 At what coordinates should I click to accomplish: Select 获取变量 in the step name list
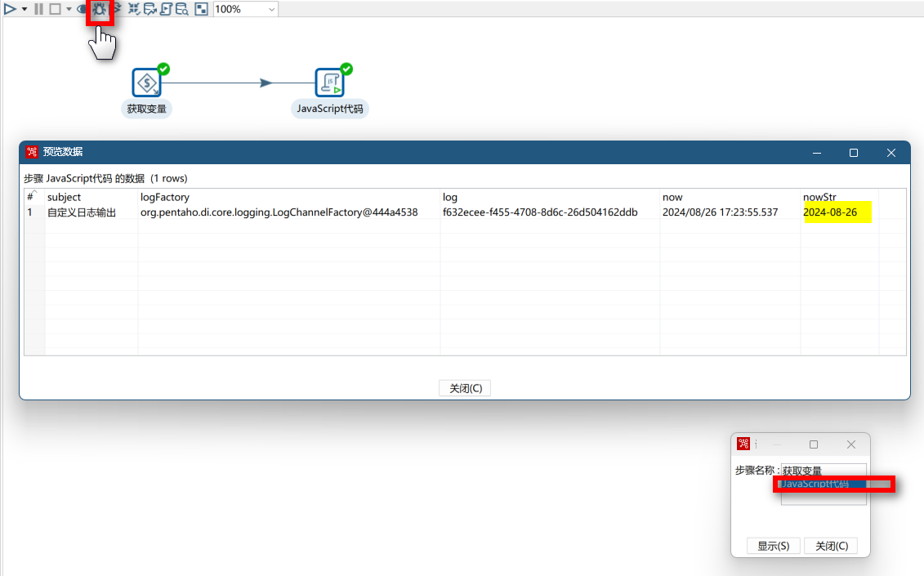click(x=822, y=471)
